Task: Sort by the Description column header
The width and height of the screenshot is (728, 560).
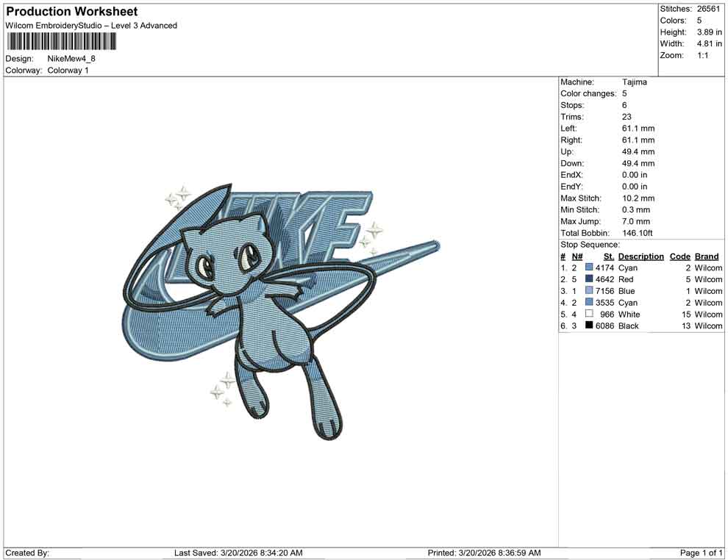Action: pos(640,256)
